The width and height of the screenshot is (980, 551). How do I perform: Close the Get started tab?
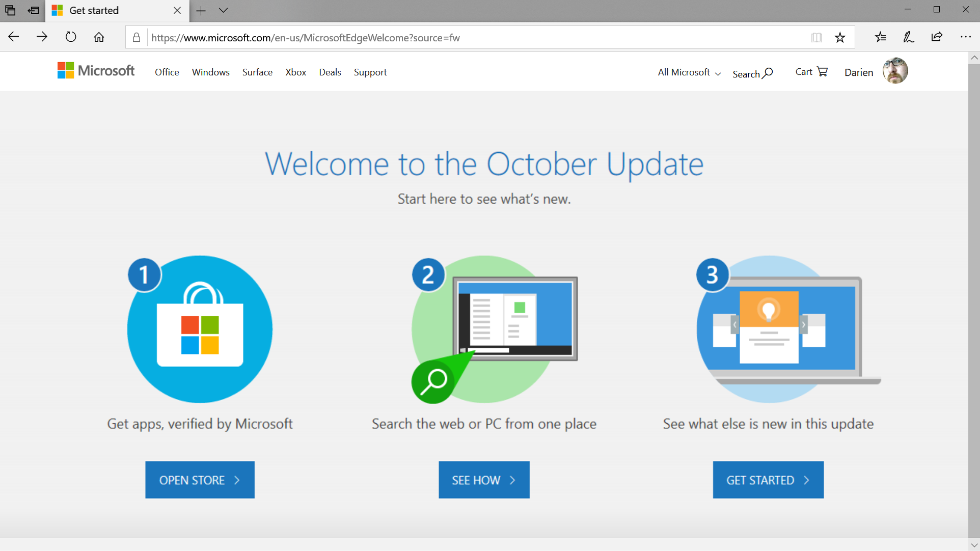pos(177,10)
